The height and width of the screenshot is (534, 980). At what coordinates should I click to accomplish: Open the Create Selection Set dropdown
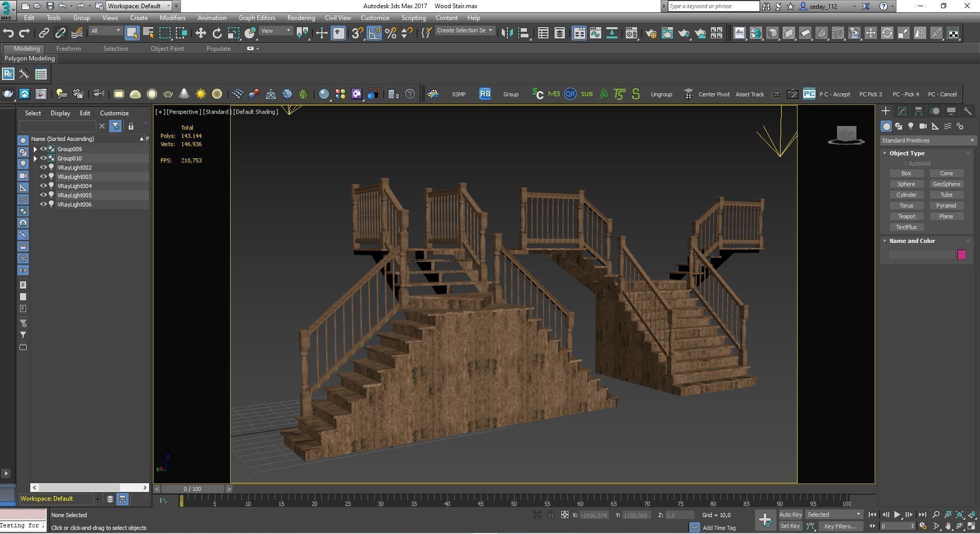click(x=464, y=31)
